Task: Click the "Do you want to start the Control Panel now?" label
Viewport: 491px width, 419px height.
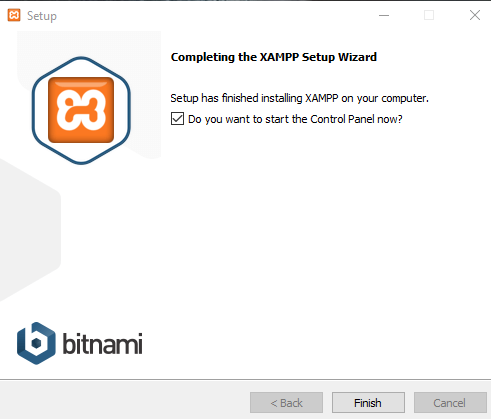Action: coord(295,119)
